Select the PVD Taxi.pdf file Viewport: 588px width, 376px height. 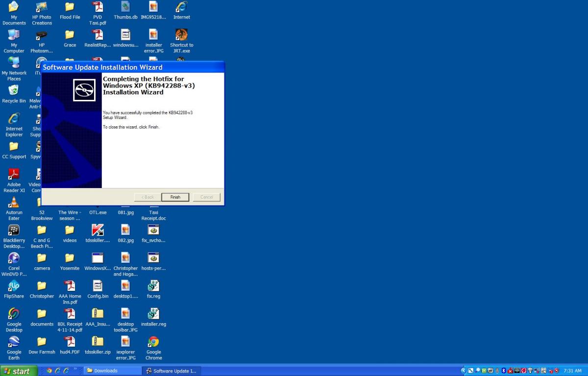[x=98, y=13]
